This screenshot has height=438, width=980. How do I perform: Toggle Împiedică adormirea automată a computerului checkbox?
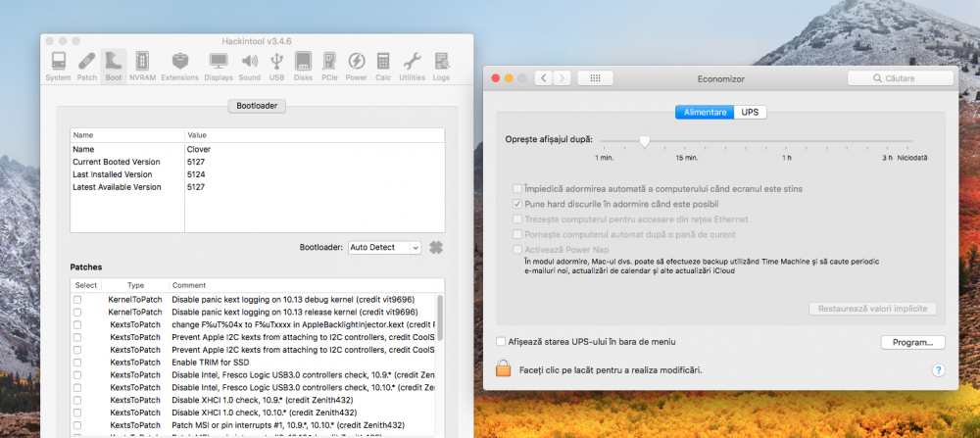pyautogui.click(x=516, y=189)
